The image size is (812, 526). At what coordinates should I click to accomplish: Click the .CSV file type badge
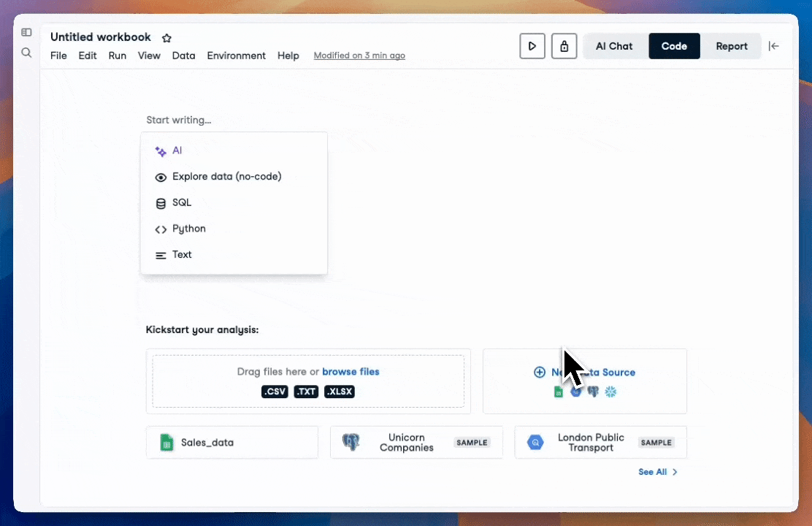(275, 392)
